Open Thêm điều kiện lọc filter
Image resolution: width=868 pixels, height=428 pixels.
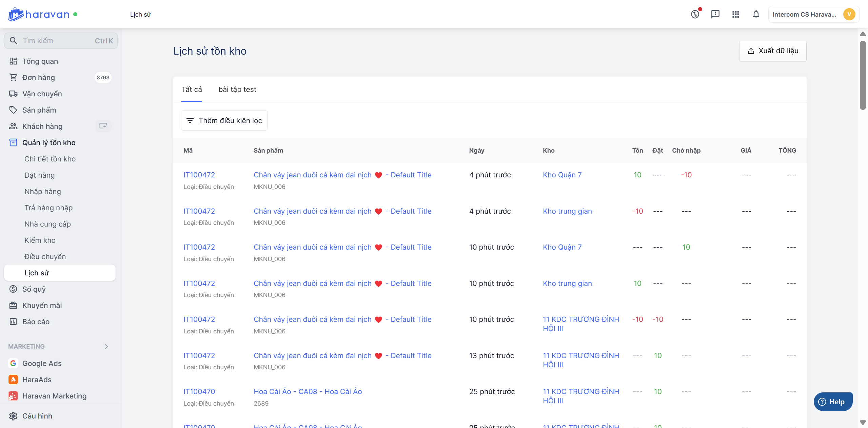224,120
